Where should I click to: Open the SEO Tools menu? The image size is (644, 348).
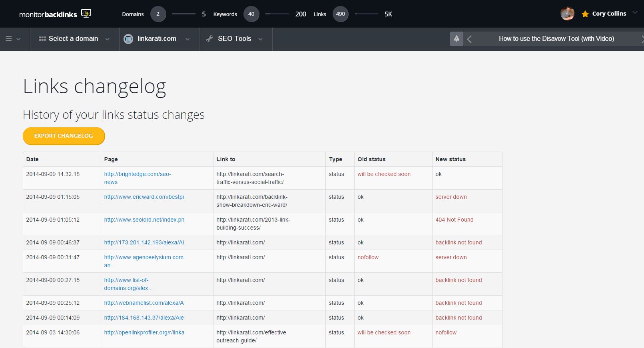[x=236, y=39]
